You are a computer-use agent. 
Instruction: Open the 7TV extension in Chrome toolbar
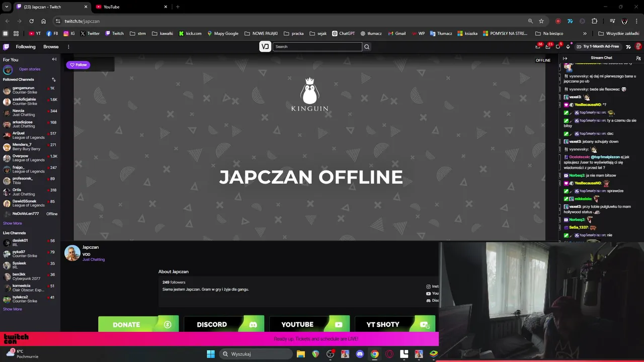click(x=570, y=21)
